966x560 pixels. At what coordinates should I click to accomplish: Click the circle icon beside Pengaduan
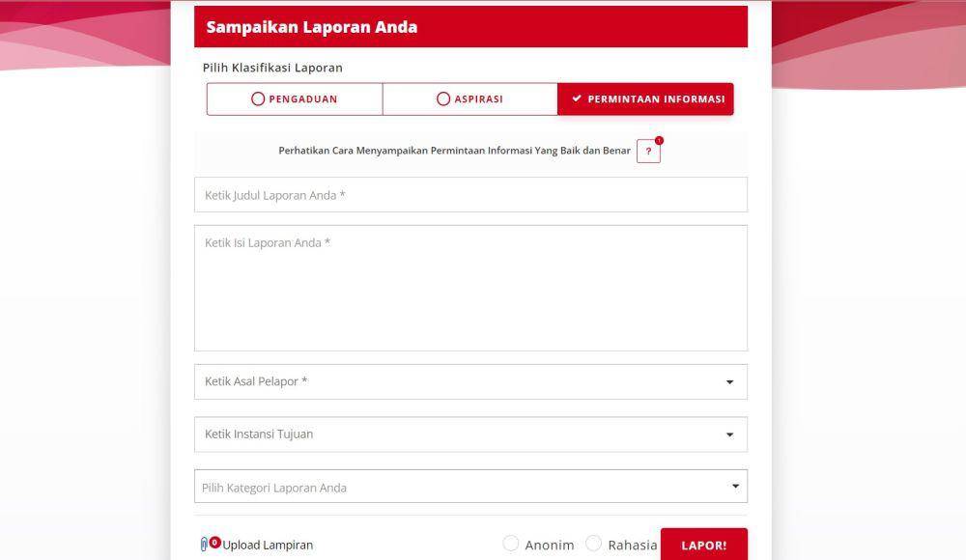(x=258, y=98)
